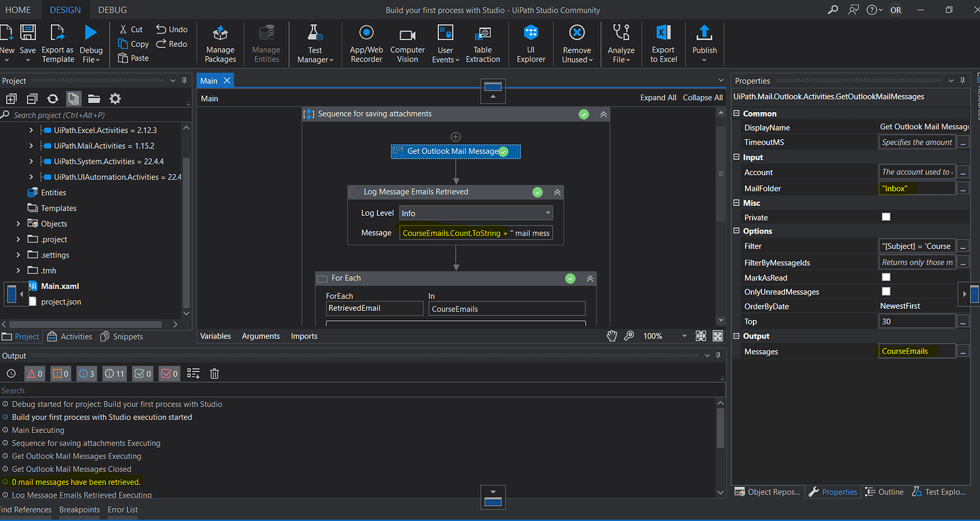Viewport: 980px width, 521px height.
Task: Refresh the Project panel
Action: pyautogui.click(x=53, y=99)
